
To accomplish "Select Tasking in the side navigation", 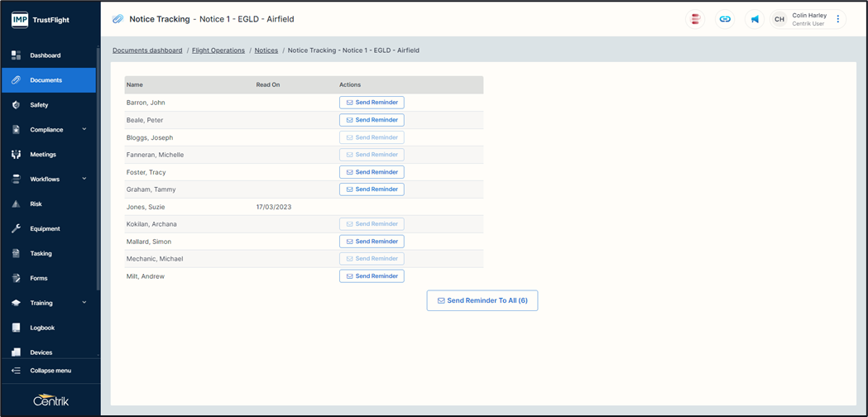I will pos(41,253).
